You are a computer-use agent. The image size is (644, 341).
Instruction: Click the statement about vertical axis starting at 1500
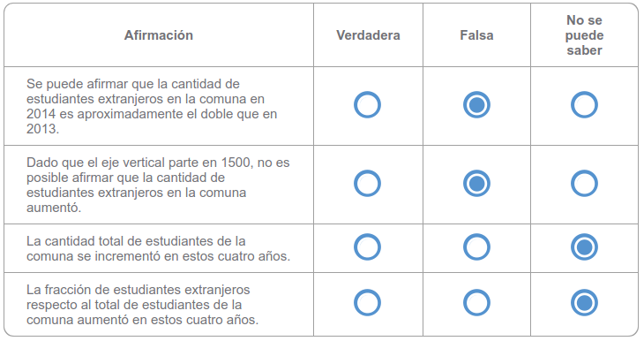pyautogui.click(x=158, y=185)
